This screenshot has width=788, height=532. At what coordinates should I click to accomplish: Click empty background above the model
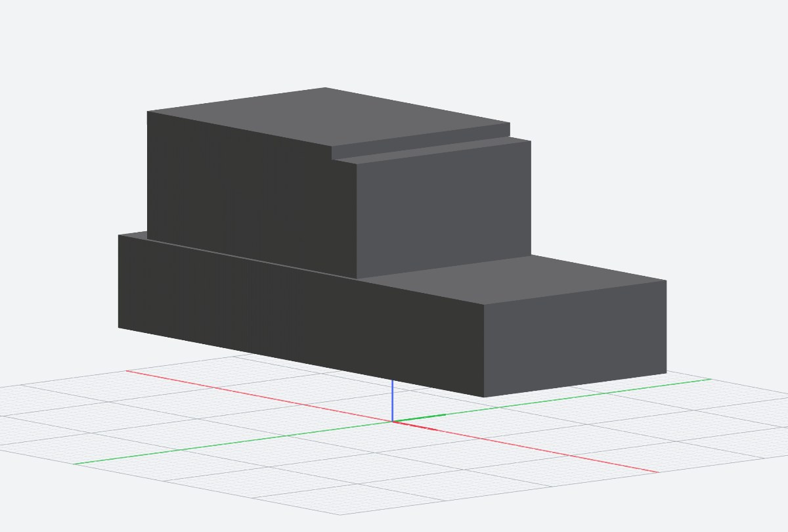394,39
